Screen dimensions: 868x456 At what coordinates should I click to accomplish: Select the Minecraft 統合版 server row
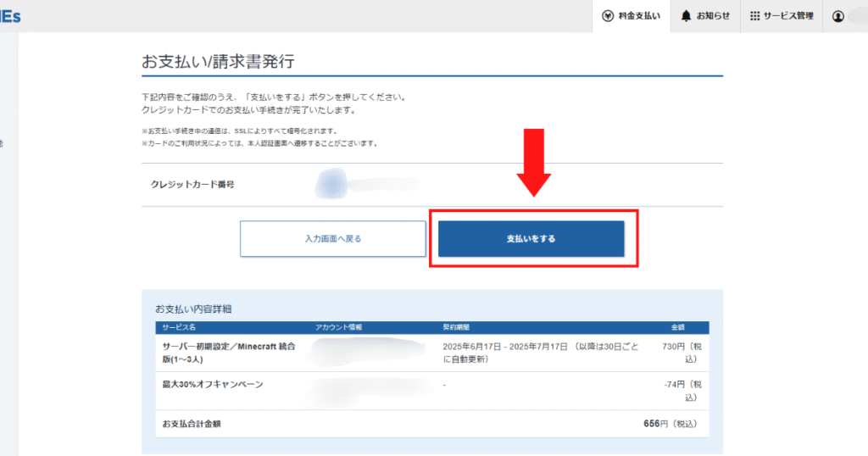coord(229,353)
